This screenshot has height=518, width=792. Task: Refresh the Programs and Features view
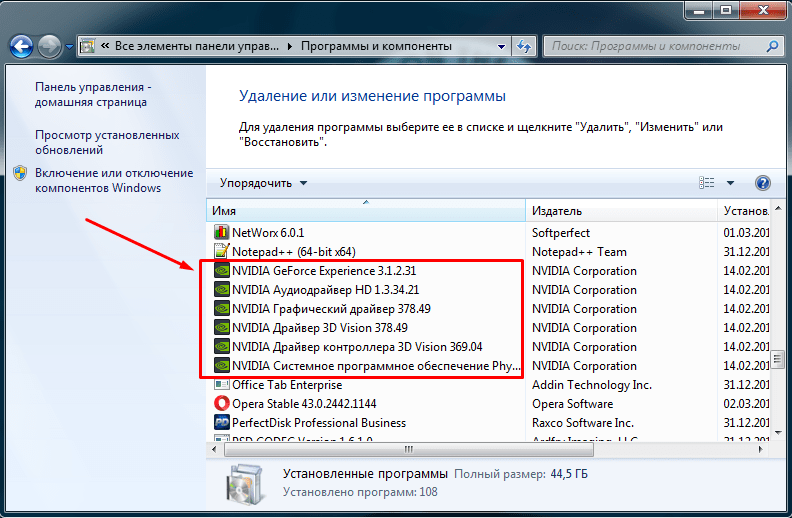pos(524,46)
